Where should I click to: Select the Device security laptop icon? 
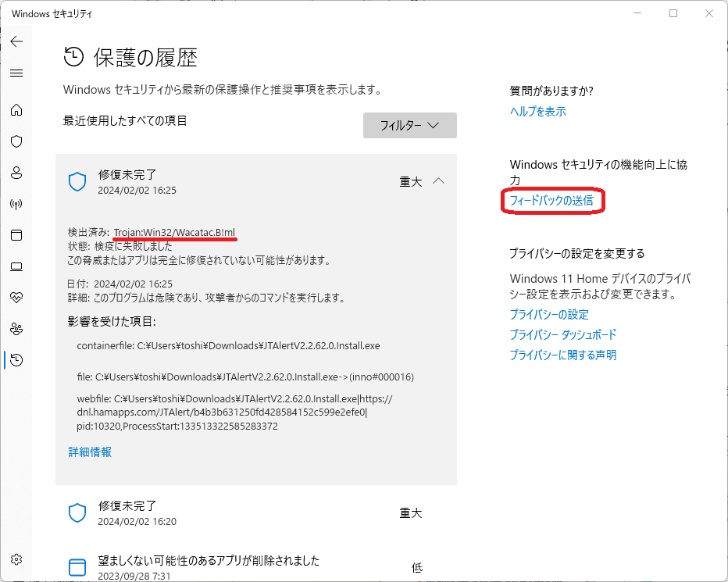pos(16,266)
